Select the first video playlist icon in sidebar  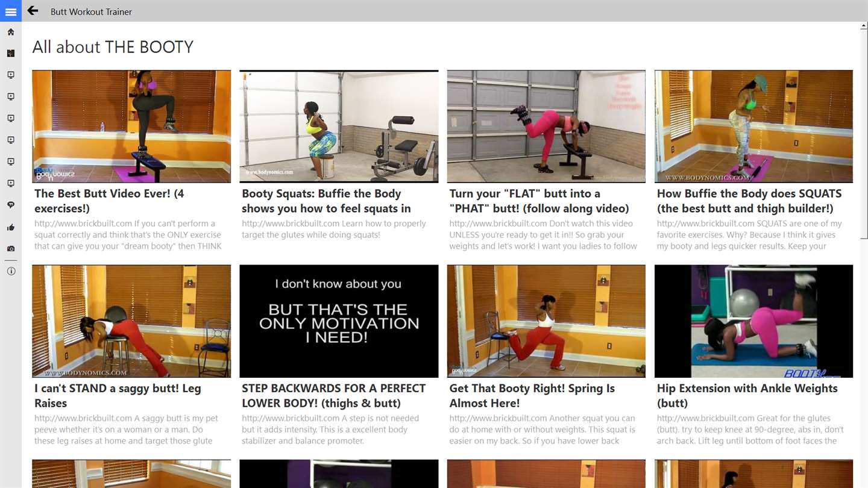click(x=11, y=75)
